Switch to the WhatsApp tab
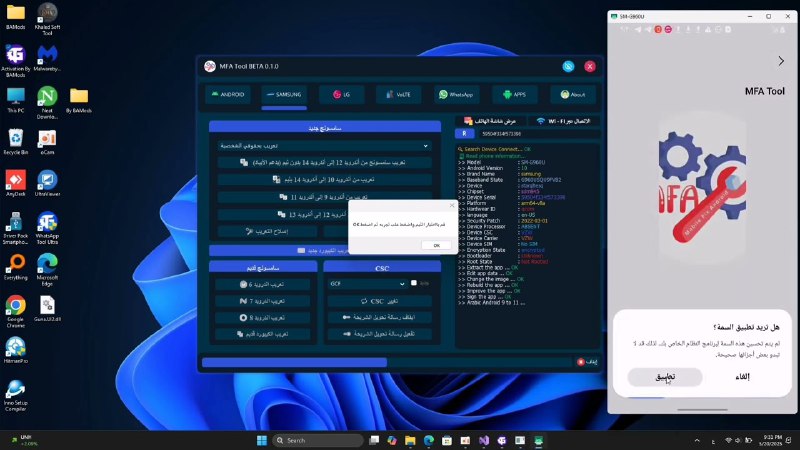The height and width of the screenshot is (450, 800). [x=456, y=94]
